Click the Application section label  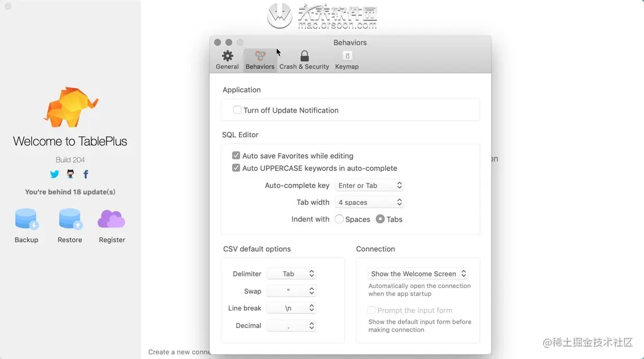tap(242, 89)
